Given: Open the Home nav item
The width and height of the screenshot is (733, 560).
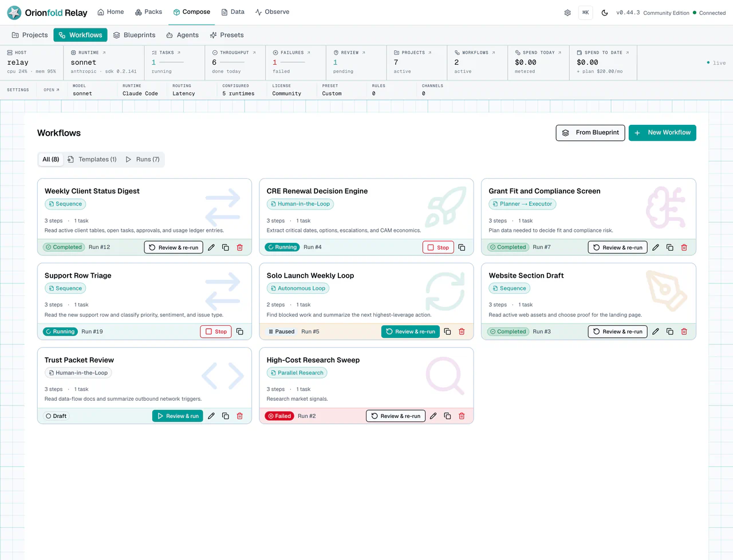Looking at the screenshot, I should click(x=111, y=12).
